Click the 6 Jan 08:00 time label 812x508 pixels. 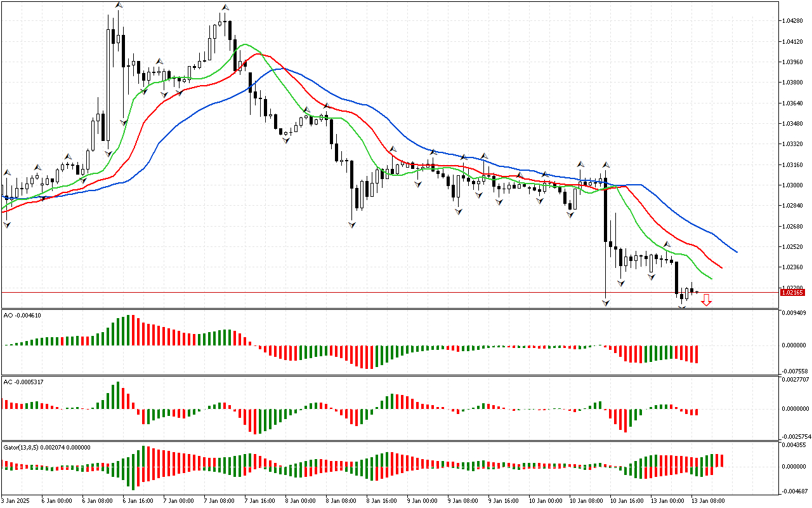coord(98,500)
